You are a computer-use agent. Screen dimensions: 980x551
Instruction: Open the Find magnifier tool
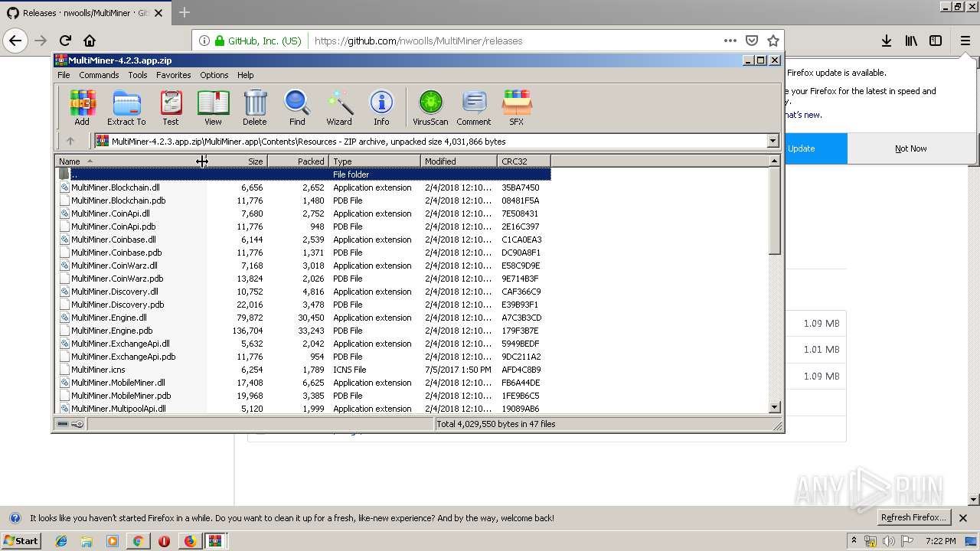point(297,107)
